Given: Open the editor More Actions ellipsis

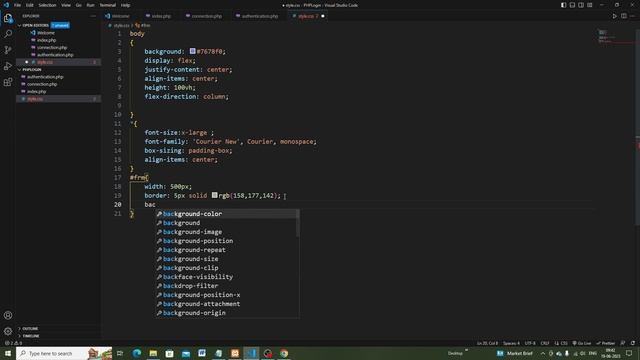Looking at the screenshot, I should coord(632,16).
